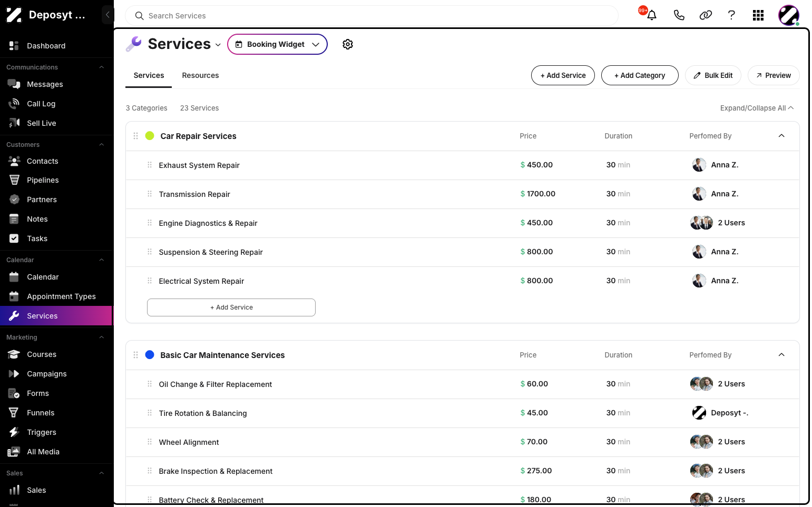Click the phone dialer icon
This screenshot has height=507, width=812.
tap(679, 15)
